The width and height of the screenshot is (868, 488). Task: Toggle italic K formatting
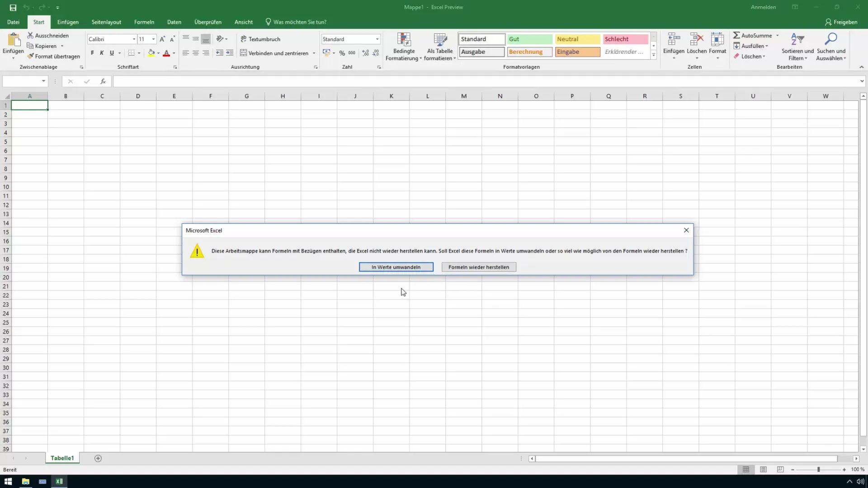102,53
